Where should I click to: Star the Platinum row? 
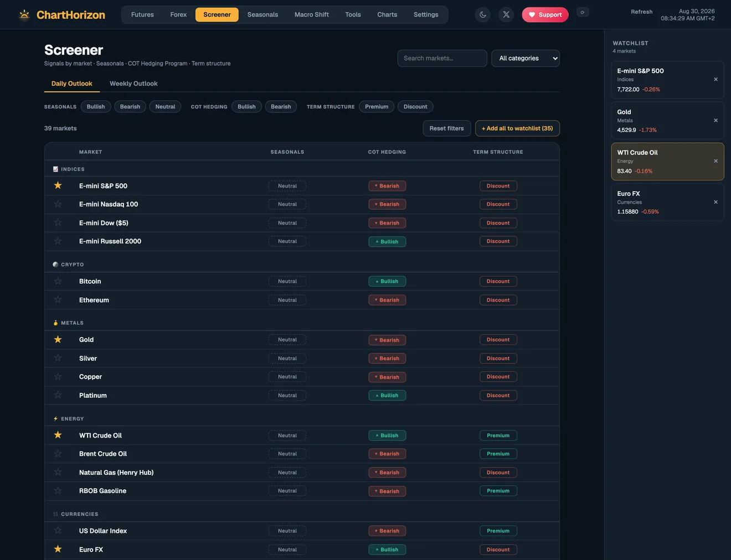[x=58, y=395]
